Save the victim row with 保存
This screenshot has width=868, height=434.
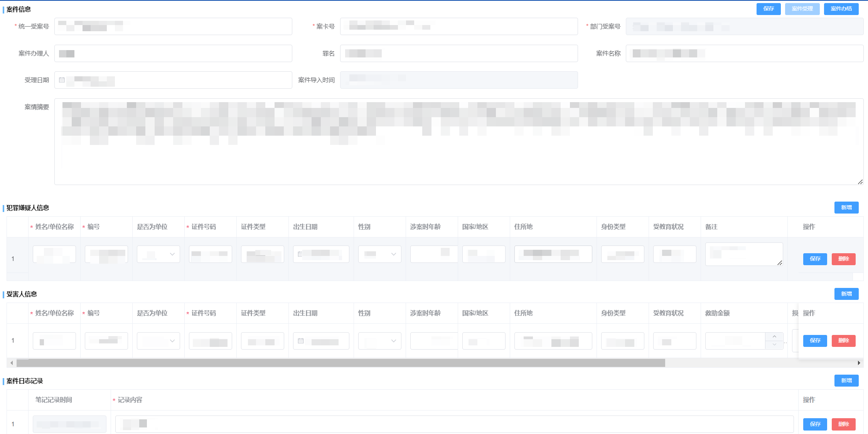pyautogui.click(x=815, y=341)
